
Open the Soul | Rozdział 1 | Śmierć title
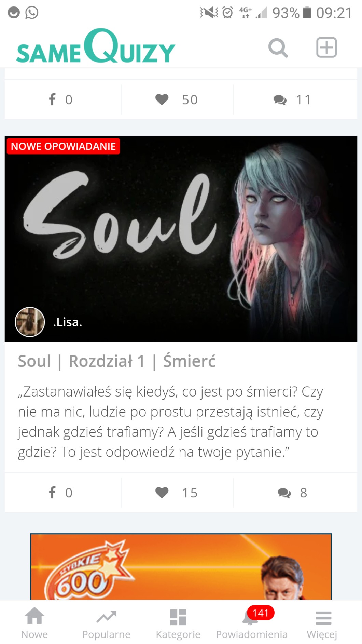[x=117, y=361]
